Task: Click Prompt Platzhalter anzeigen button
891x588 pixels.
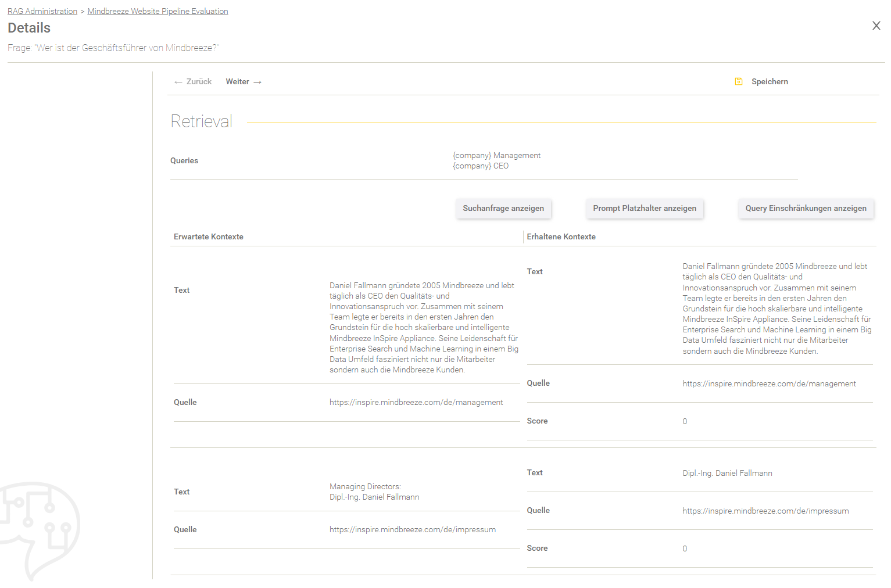Action: [645, 208]
